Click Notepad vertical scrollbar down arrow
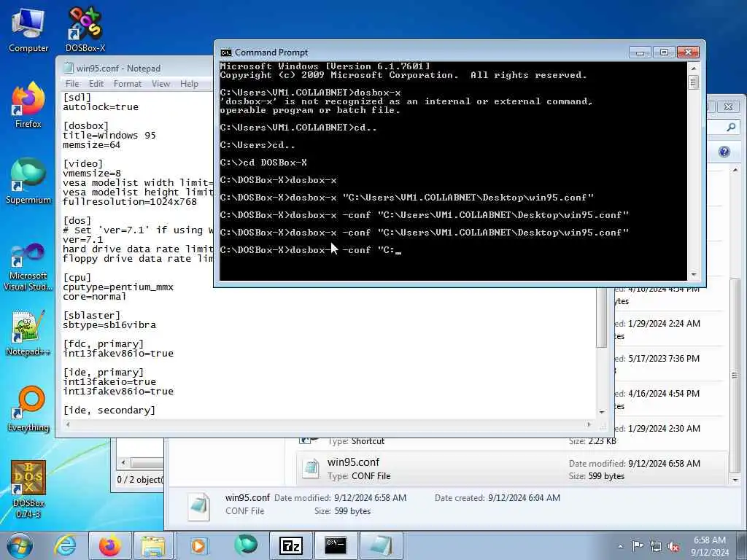Screen dimensions: 747x560 click(602, 412)
